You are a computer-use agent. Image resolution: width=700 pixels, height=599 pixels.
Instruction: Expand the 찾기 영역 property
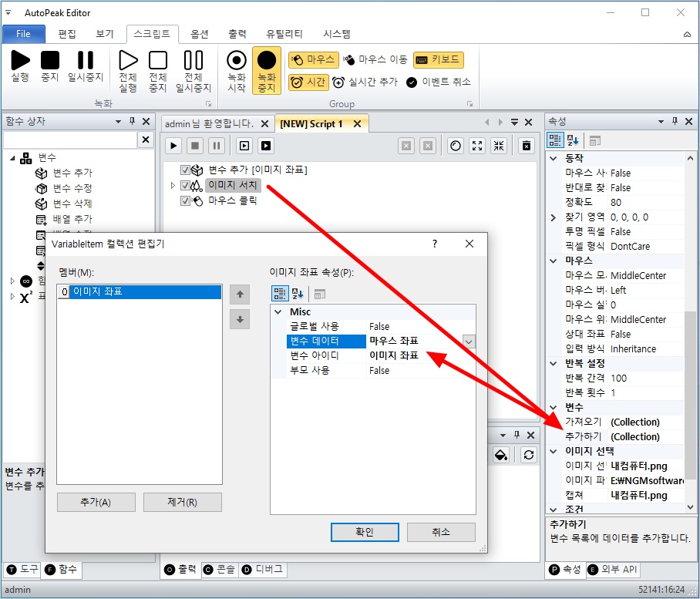click(x=553, y=217)
